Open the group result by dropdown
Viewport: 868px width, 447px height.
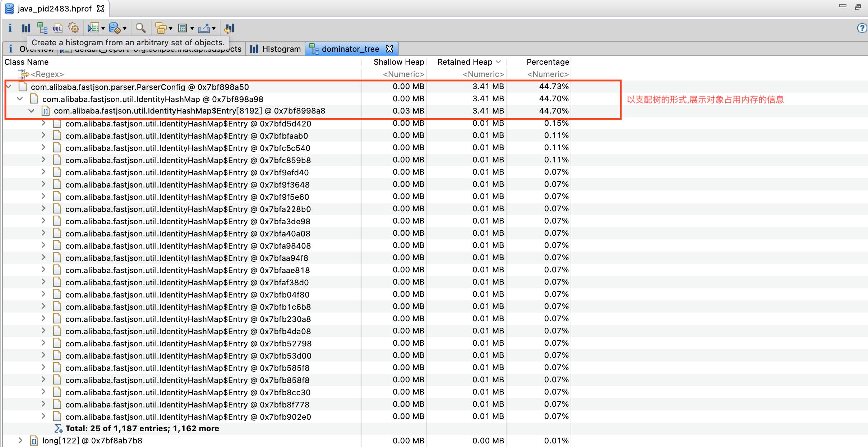171,28
